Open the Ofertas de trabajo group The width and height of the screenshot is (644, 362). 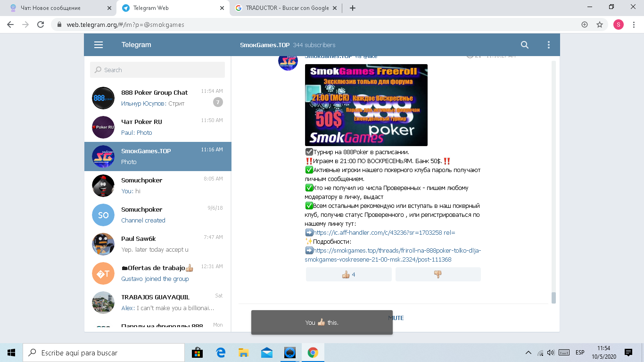tap(158, 273)
